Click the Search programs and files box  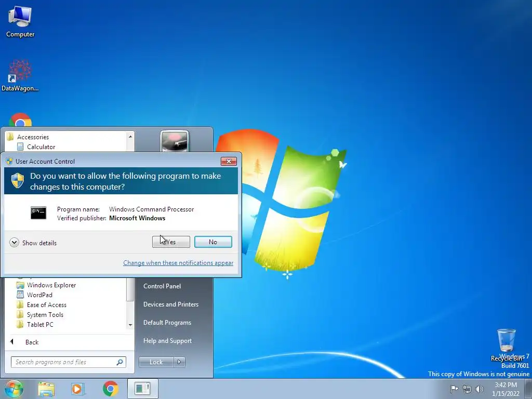68,362
